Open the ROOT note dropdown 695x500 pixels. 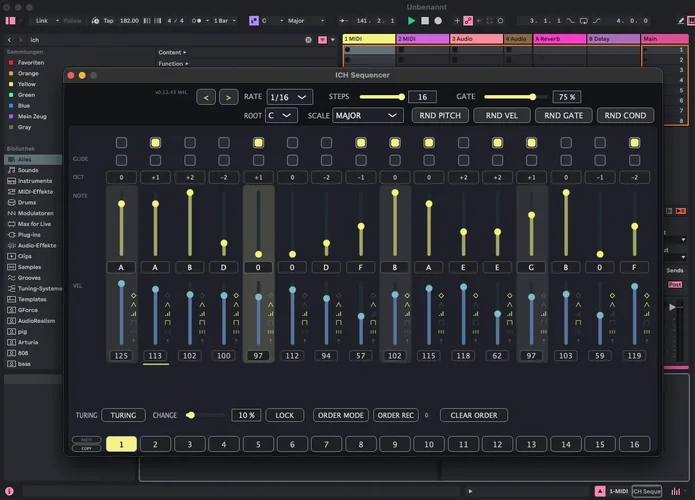click(281, 116)
